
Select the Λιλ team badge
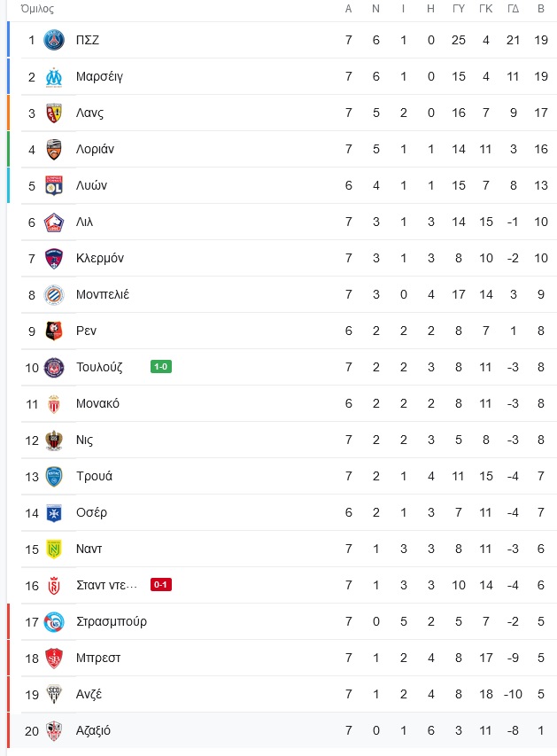coord(54,222)
